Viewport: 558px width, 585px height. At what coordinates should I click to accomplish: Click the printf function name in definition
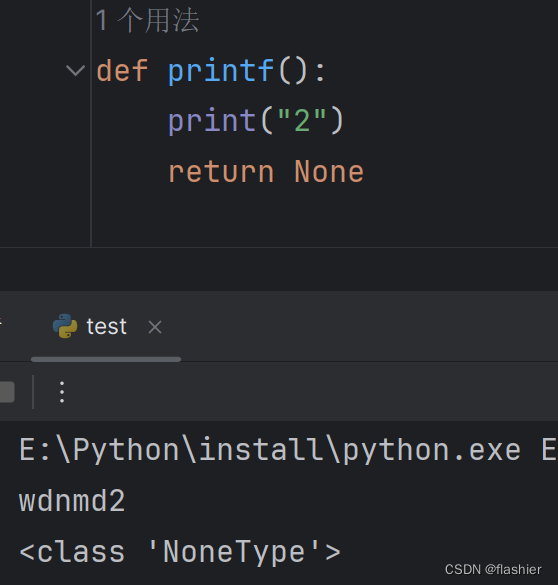coord(221,71)
